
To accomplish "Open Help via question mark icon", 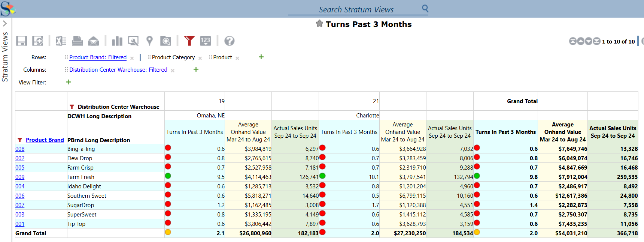I will tap(230, 41).
